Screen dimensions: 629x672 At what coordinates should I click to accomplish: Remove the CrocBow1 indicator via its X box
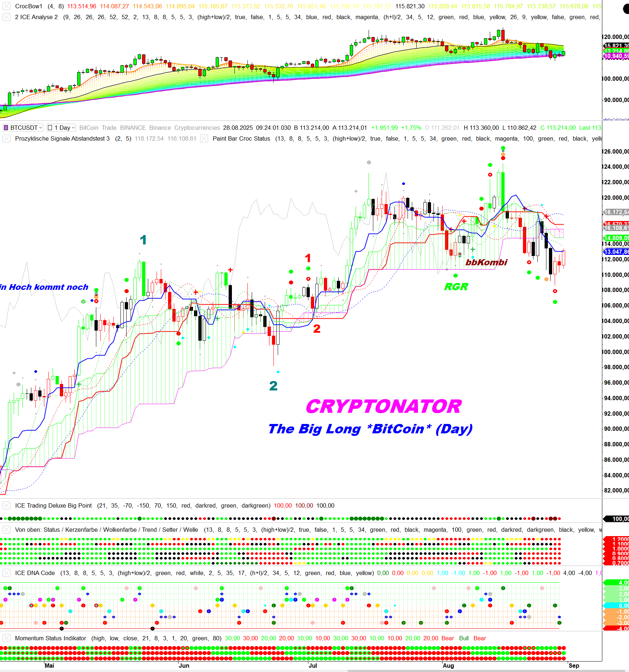tap(6, 6)
